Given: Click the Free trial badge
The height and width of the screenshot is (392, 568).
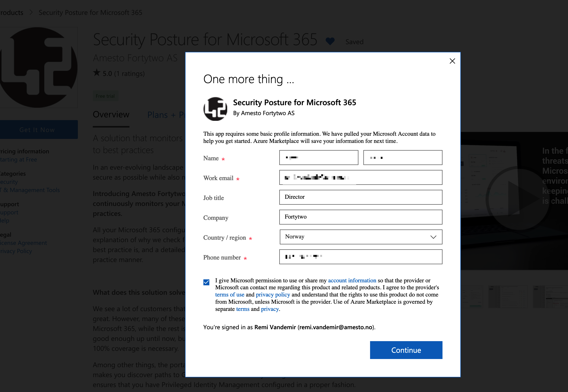Looking at the screenshot, I should 105,96.
